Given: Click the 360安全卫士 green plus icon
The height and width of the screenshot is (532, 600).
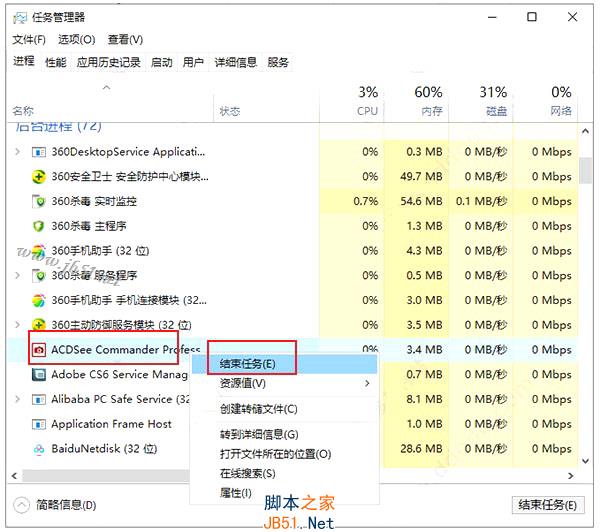Looking at the screenshot, I should (x=39, y=177).
